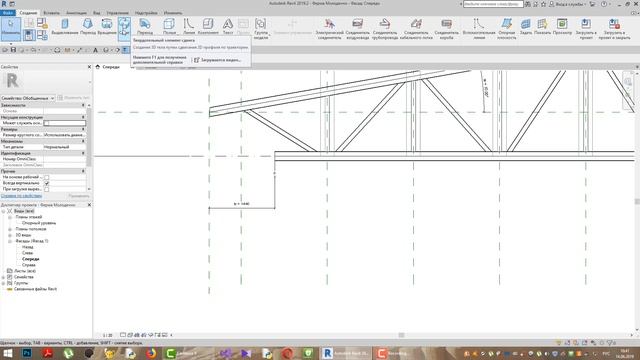Image resolution: width=640 pixels, height=360 pixels.
Task: Click Загрузить в проект и закрыть icon
Action: pyautogui.click(x=614, y=29)
